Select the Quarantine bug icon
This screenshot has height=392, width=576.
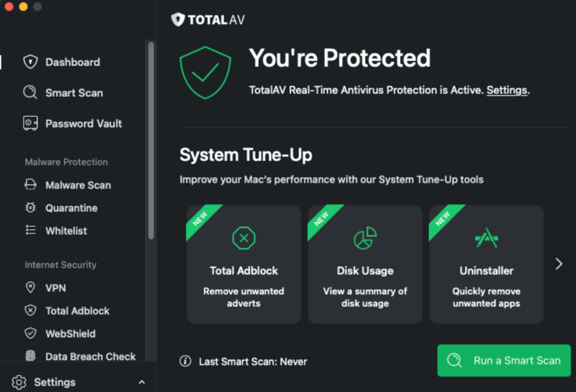30,208
